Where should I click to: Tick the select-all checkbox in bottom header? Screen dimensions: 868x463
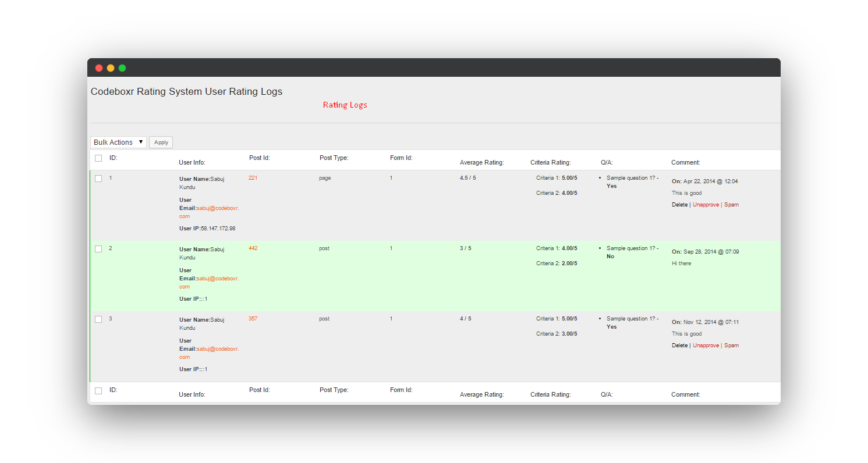click(x=98, y=391)
